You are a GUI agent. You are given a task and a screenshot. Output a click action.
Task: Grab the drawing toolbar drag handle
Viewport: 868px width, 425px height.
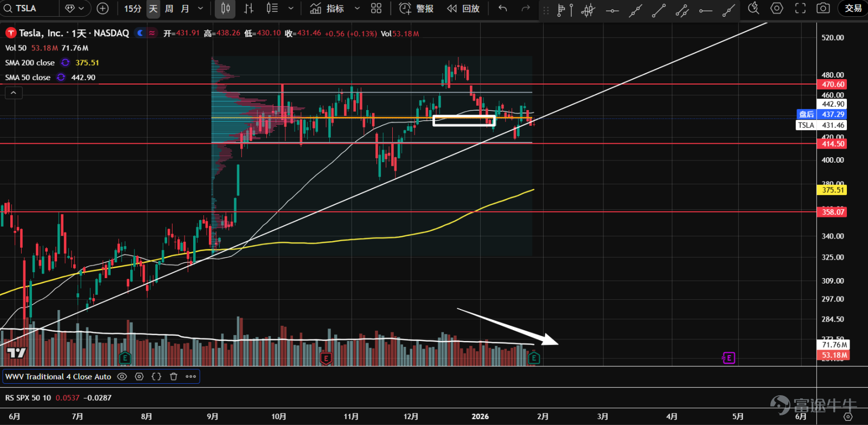pyautogui.click(x=546, y=10)
